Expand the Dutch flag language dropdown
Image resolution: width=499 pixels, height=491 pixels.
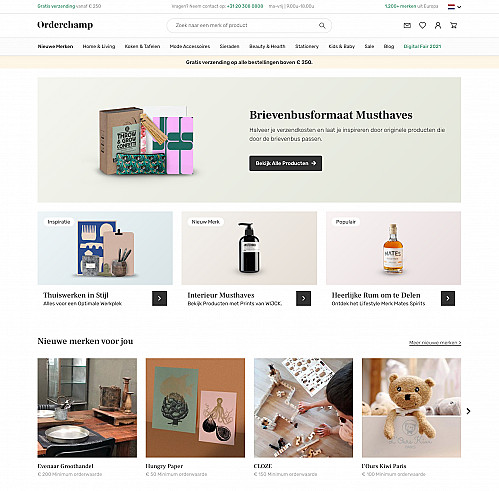pos(454,6)
